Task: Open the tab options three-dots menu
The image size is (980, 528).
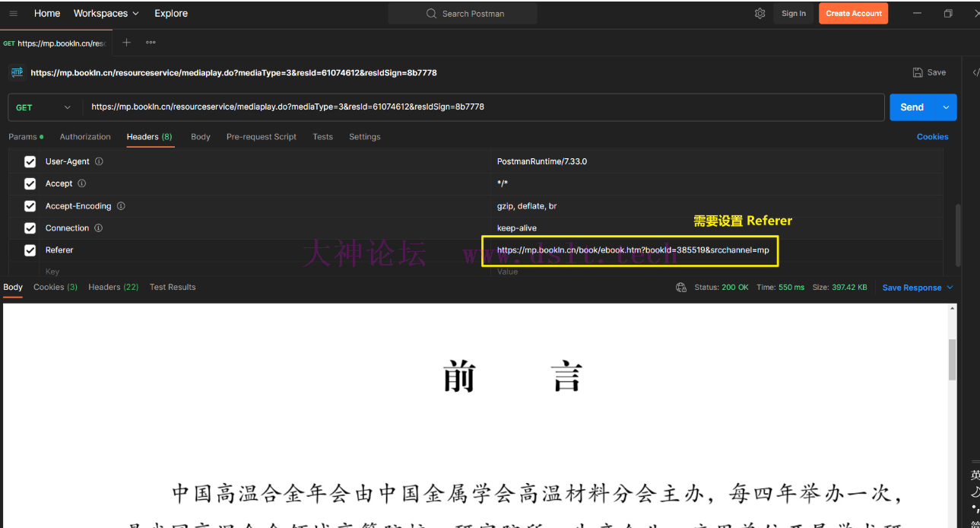Action: (151, 43)
